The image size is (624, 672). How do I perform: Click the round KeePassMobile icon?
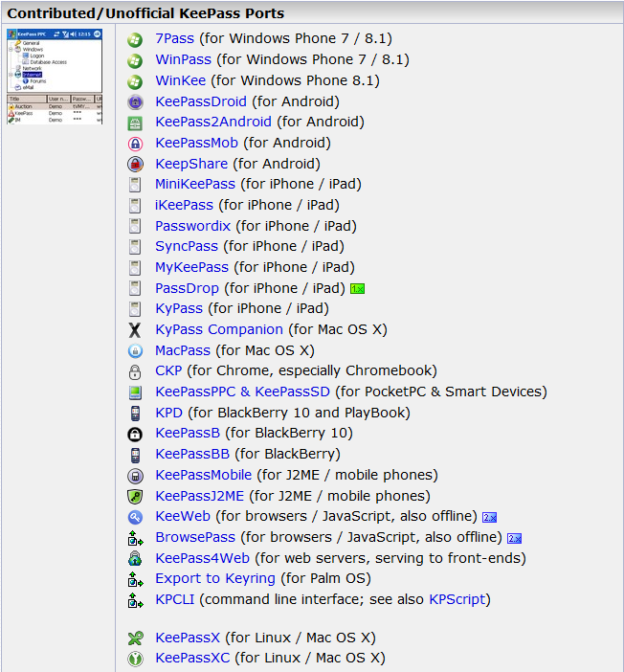pyautogui.click(x=135, y=476)
